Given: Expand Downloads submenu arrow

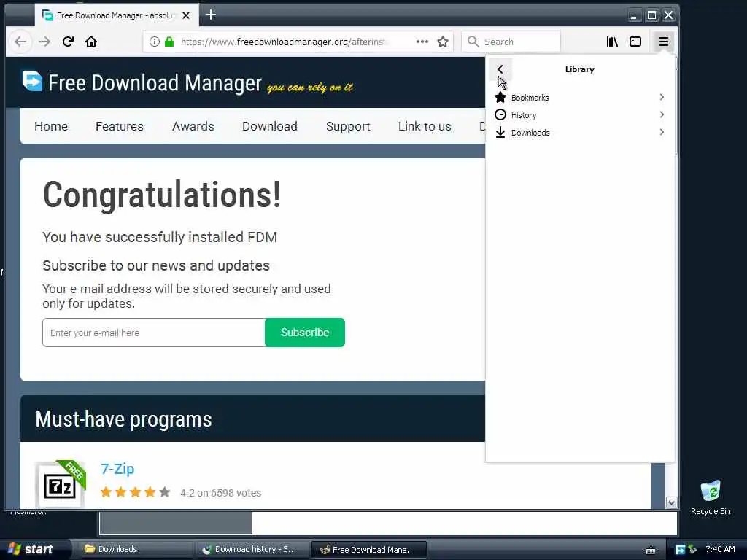Looking at the screenshot, I should coord(662,132).
